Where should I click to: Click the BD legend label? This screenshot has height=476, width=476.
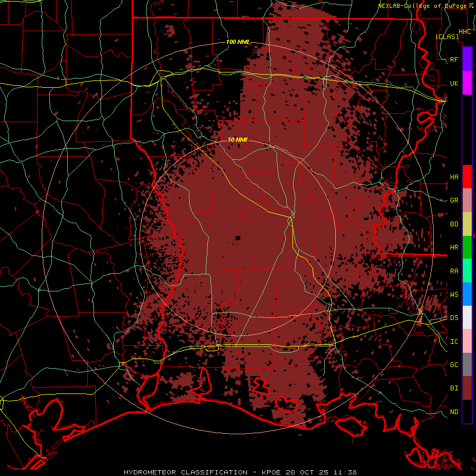point(454,224)
